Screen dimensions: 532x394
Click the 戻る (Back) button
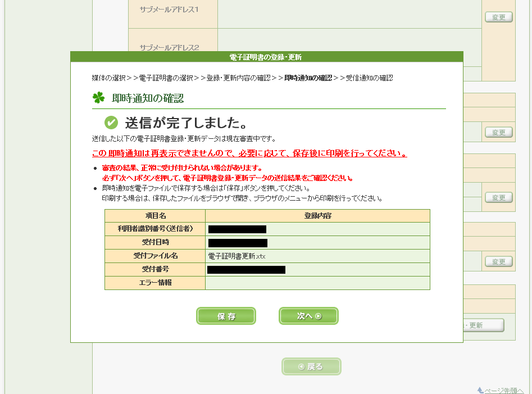(311, 366)
